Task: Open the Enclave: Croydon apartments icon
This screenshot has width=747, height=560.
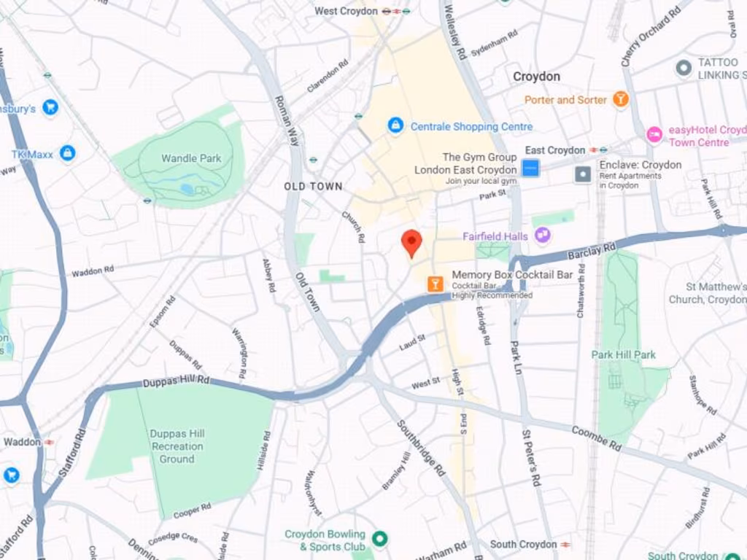Action: (x=583, y=174)
